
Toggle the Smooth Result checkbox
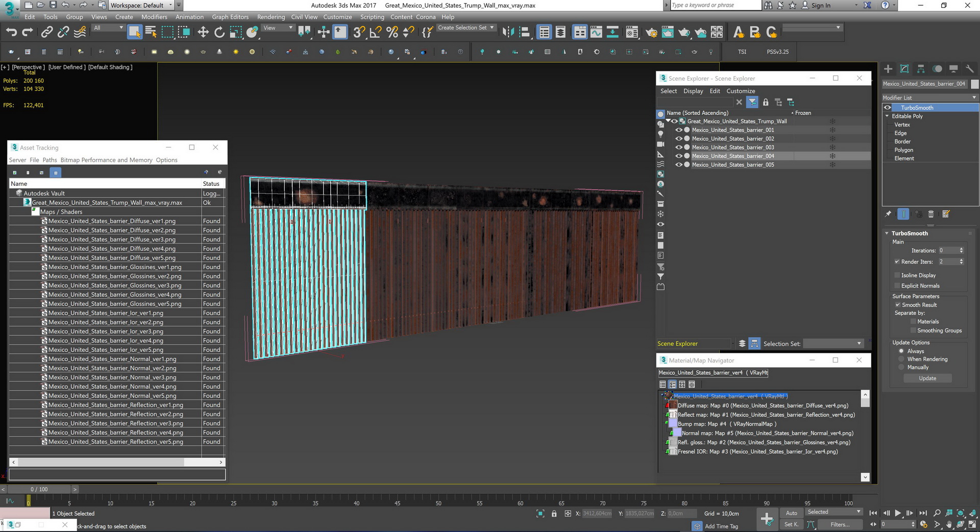click(x=898, y=305)
